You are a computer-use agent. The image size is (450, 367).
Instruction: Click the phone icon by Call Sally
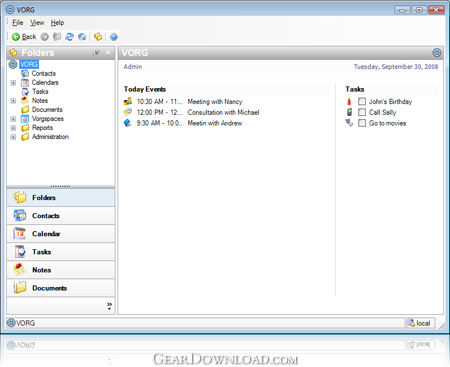(349, 112)
